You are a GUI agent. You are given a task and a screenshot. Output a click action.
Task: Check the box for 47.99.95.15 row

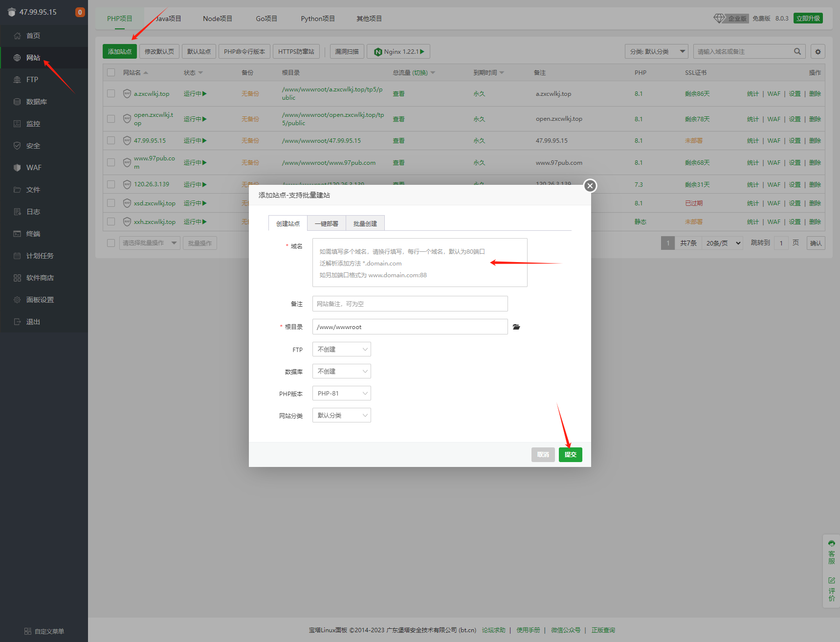pyautogui.click(x=111, y=140)
